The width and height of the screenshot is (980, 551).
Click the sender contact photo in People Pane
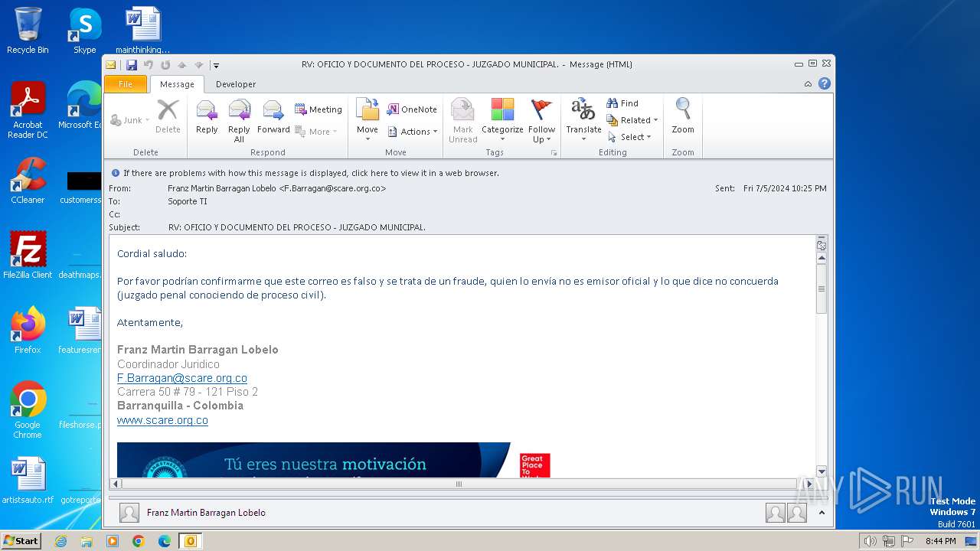tap(129, 513)
